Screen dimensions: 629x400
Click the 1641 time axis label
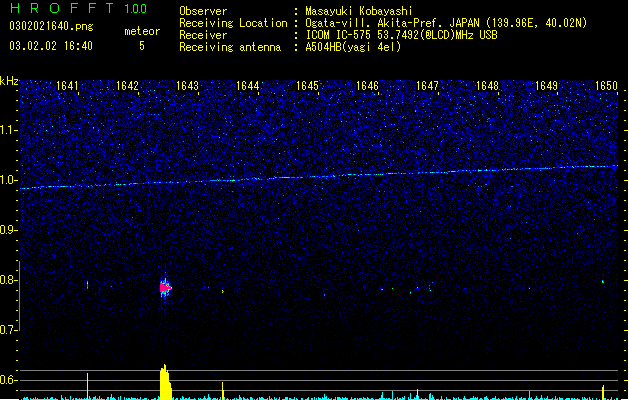click(67, 86)
